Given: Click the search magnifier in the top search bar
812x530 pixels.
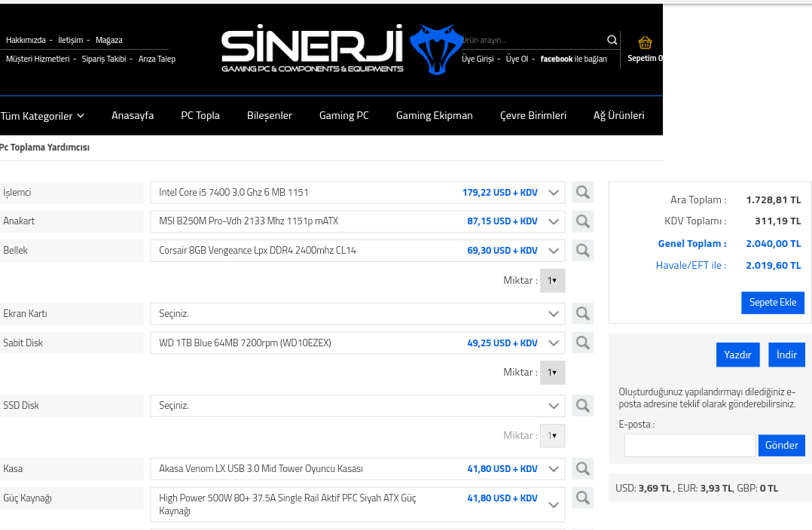Looking at the screenshot, I should point(612,40).
